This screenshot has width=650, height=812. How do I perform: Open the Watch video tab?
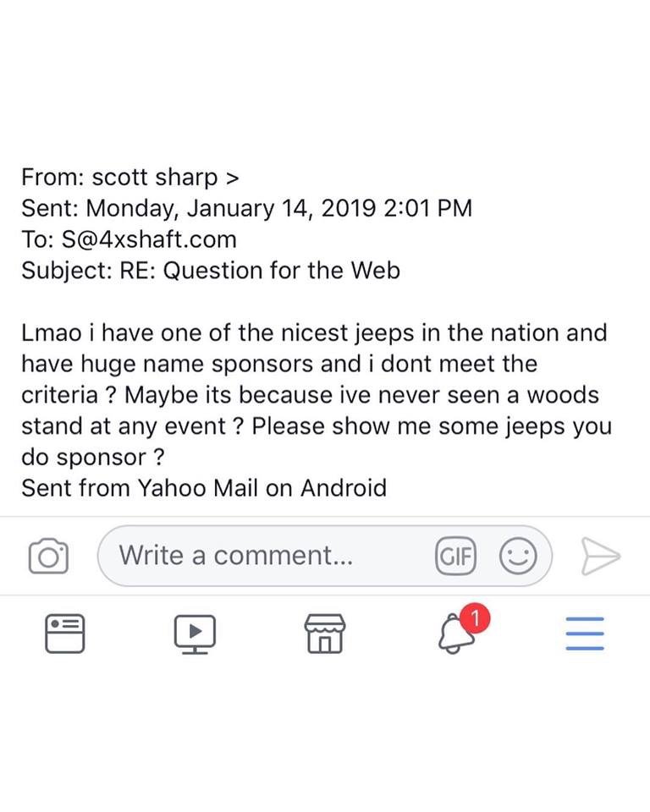(x=195, y=634)
